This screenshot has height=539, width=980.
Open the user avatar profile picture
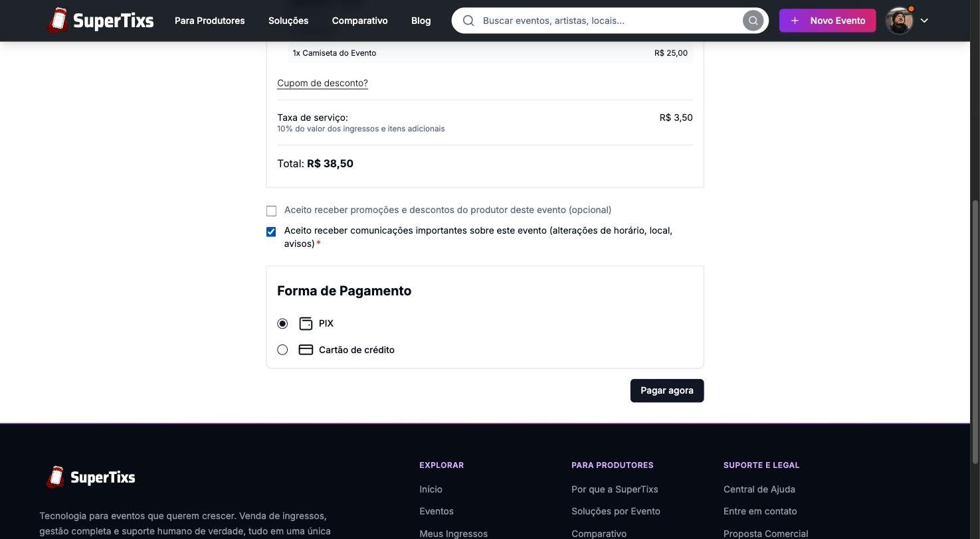[x=900, y=21]
